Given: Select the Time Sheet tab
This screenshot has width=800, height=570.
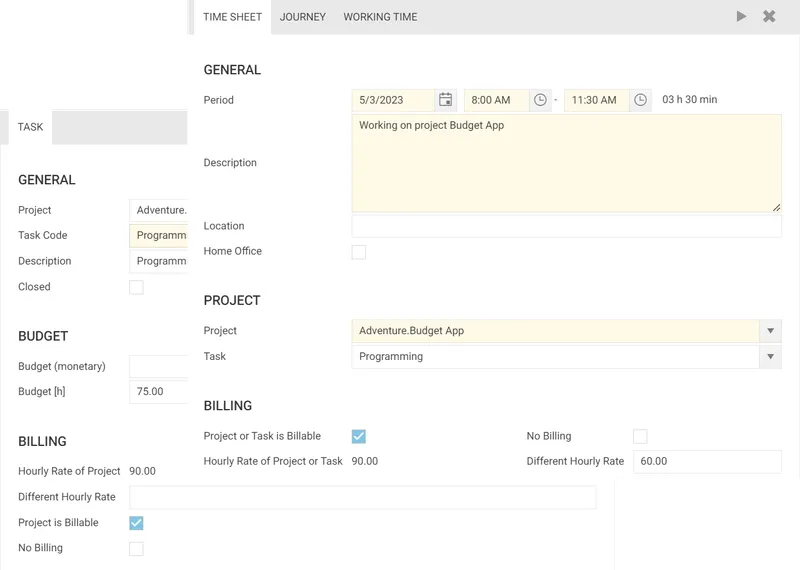Looking at the screenshot, I should 232,17.
